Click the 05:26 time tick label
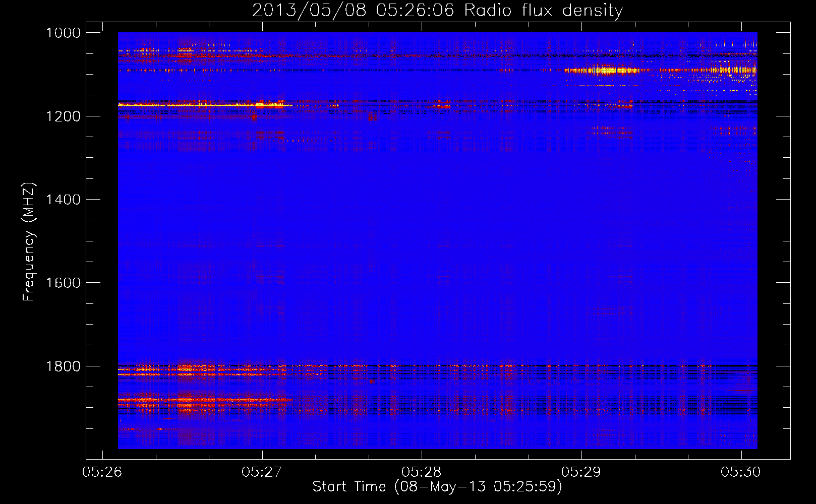 pyautogui.click(x=102, y=472)
